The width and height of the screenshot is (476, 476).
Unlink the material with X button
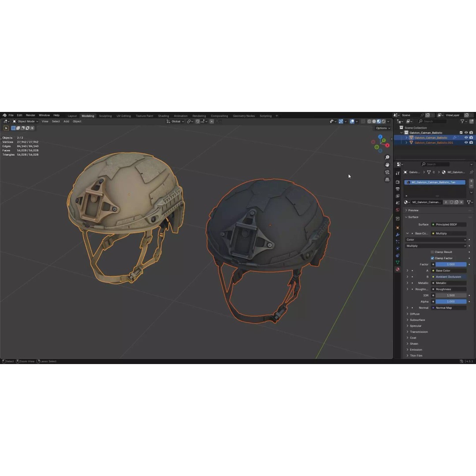(461, 202)
